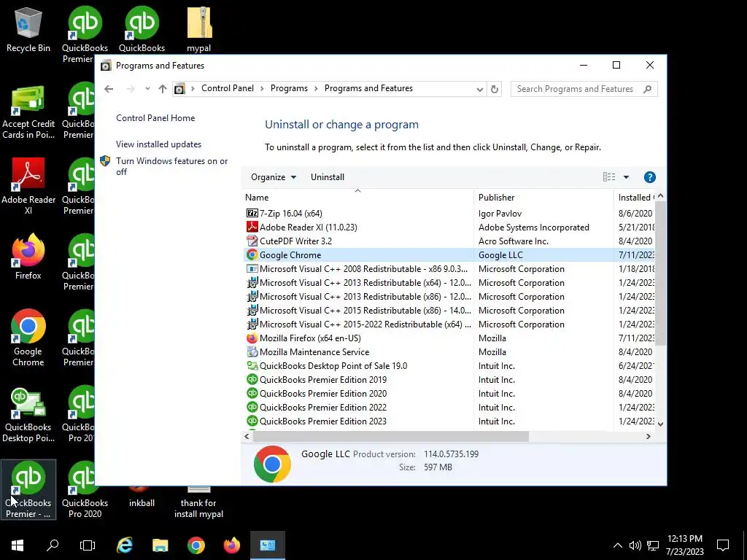Open the Windows Start menu
This screenshot has height=560, width=747.
[x=18, y=545]
